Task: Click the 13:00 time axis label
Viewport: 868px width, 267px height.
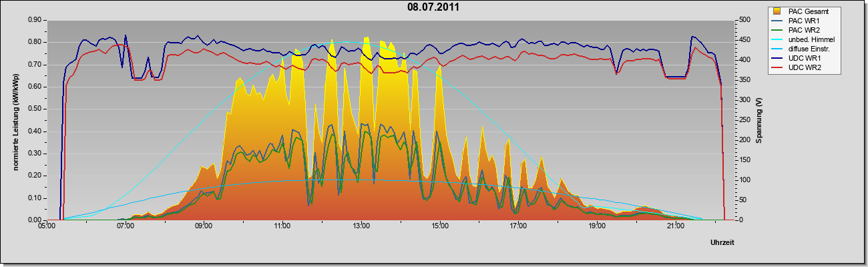Action: [361, 227]
